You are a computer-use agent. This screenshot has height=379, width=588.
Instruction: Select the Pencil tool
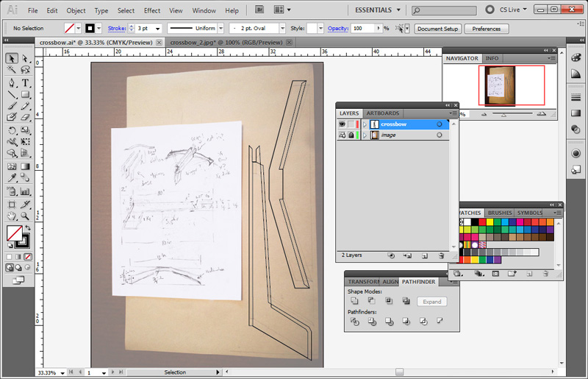point(25,106)
